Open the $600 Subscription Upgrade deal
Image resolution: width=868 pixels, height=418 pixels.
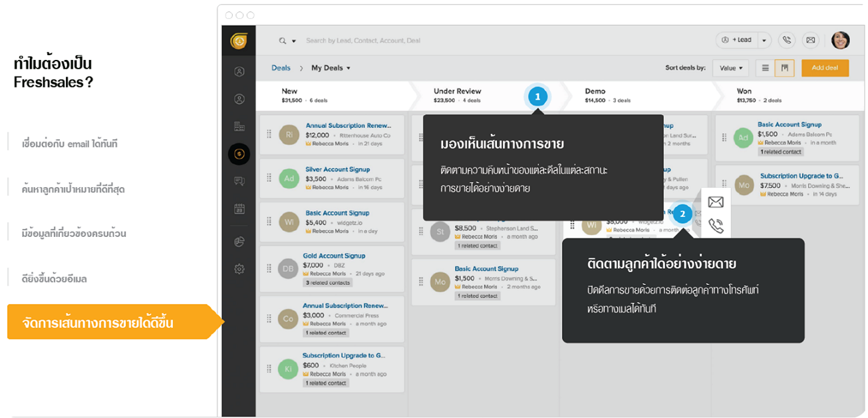pos(344,356)
